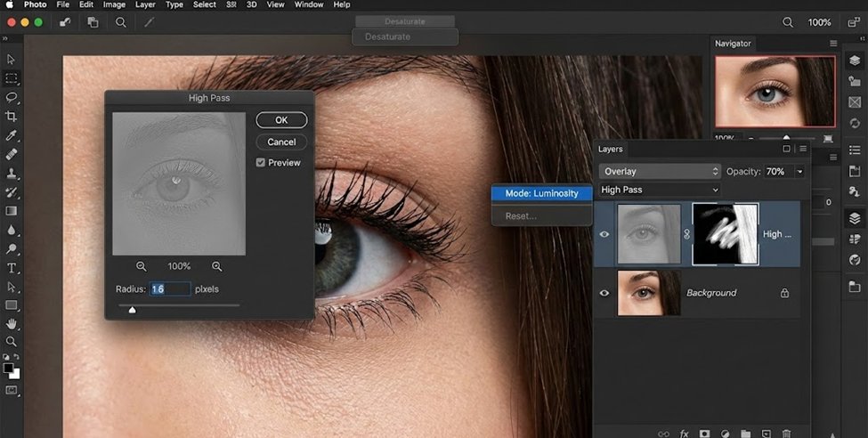Viewport: 868px width, 438px height.
Task: Toggle the Preview checkbox in High Pass
Action: click(x=261, y=163)
